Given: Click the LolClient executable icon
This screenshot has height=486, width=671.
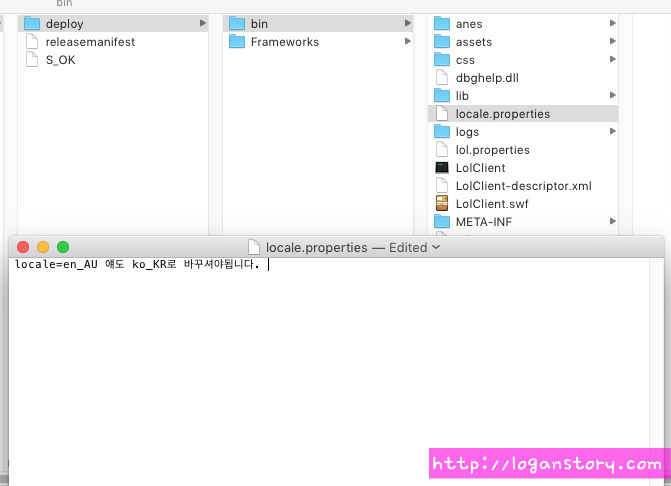Looking at the screenshot, I should (x=442, y=167).
